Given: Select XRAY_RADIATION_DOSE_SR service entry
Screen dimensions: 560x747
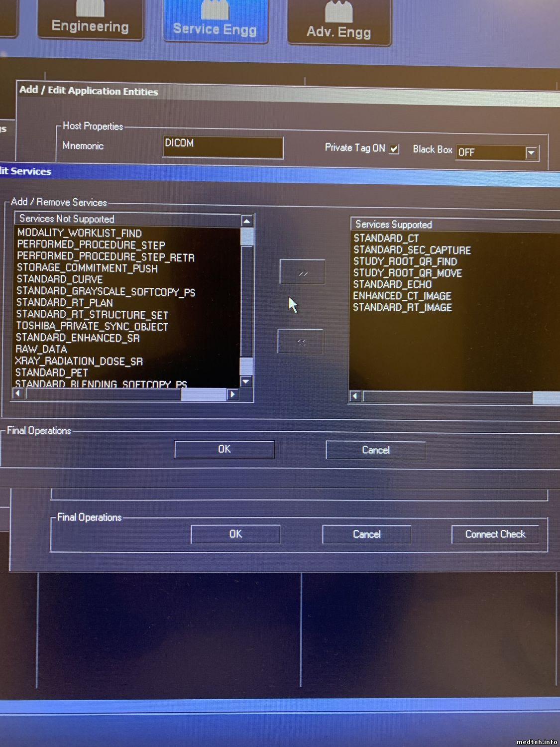Looking at the screenshot, I should click(x=79, y=361).
